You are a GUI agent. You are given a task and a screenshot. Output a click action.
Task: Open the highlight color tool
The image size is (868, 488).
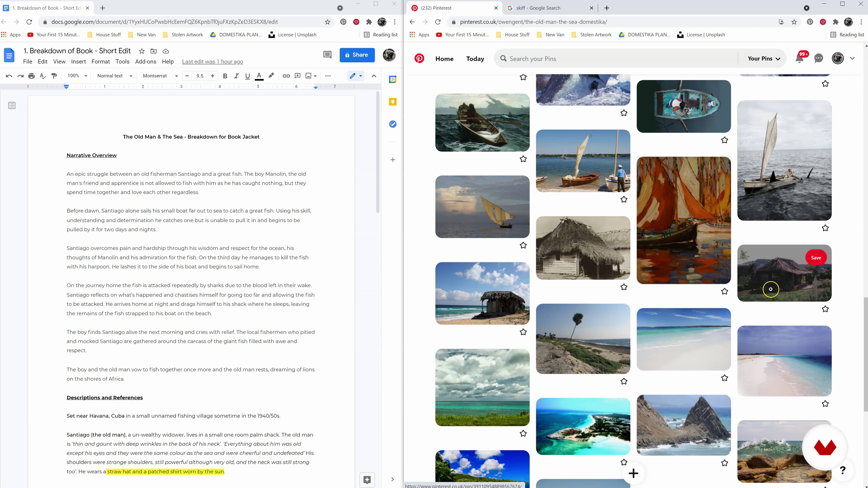[x=271, y=76]
